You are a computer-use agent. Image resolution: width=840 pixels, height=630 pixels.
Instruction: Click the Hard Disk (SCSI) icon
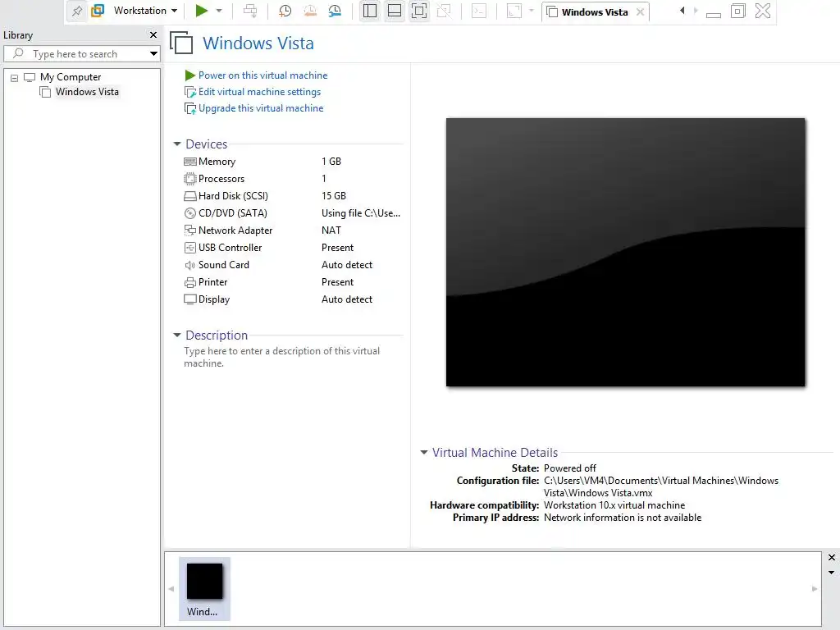click(x=189, y=196)
